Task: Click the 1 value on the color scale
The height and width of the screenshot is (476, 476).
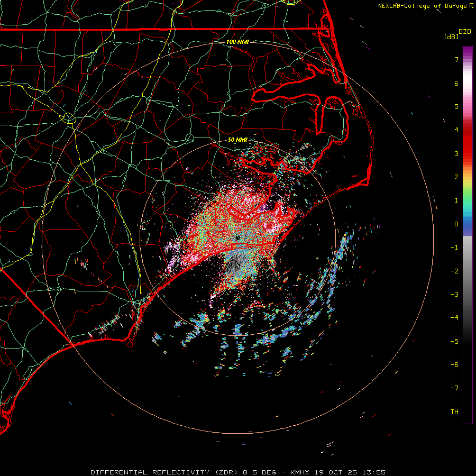Action: coord(456,200)
